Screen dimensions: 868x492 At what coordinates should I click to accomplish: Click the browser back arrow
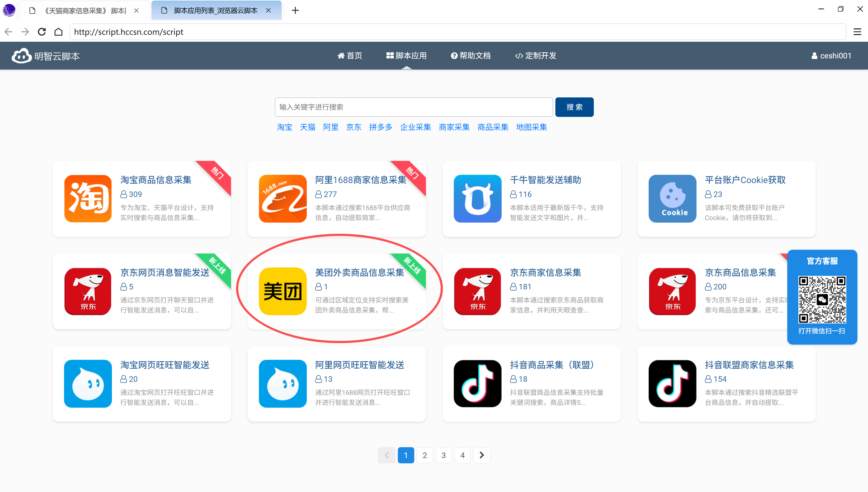click(x=8, y=32)
